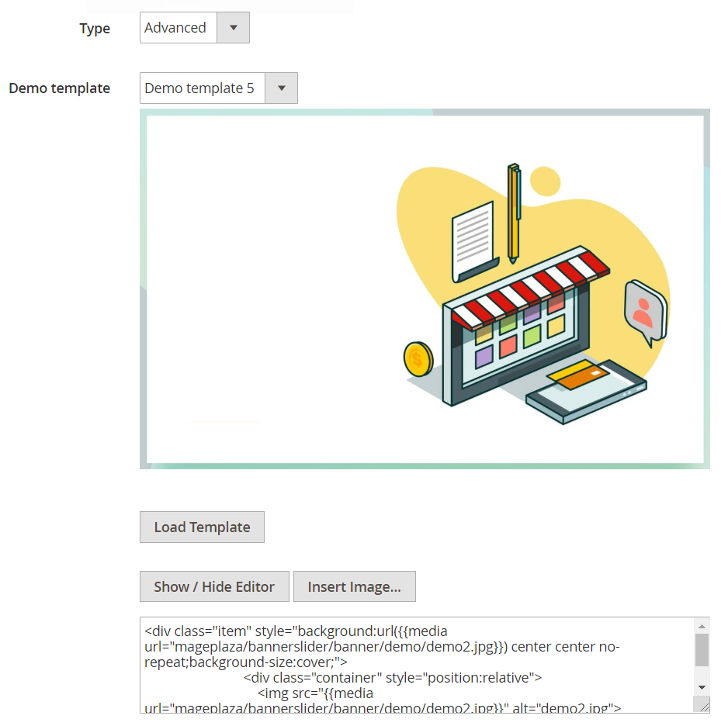Click the Insert Image... button
This screenshot has width=728, height=726.
(x=354, y=587)
